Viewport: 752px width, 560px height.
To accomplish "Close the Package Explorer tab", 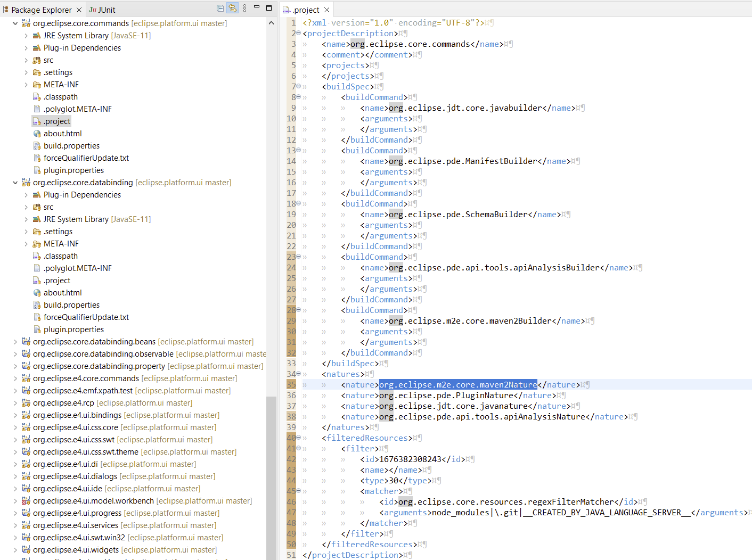I will pos(79,9).
